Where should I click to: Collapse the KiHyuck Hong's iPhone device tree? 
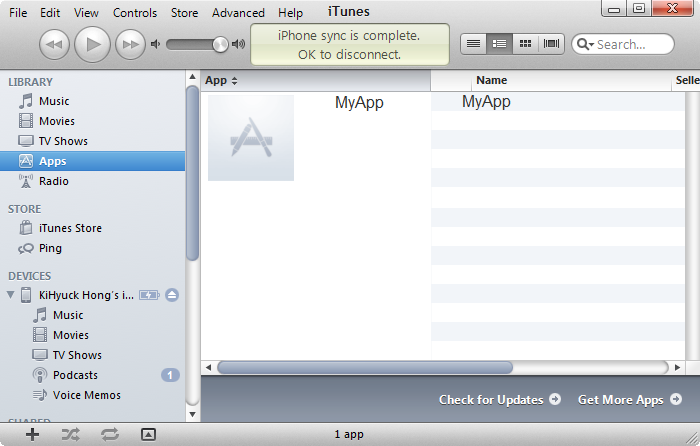click(x=11, y=295)
